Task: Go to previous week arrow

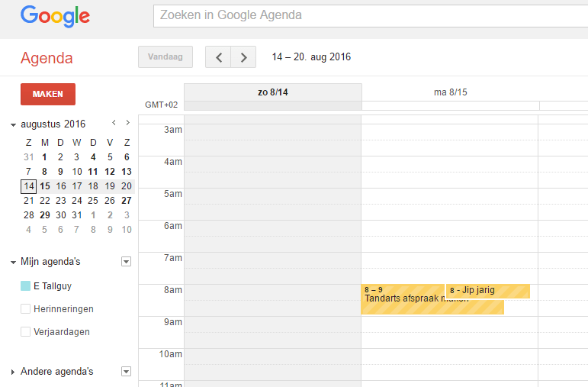Action: tap(218, 57)
